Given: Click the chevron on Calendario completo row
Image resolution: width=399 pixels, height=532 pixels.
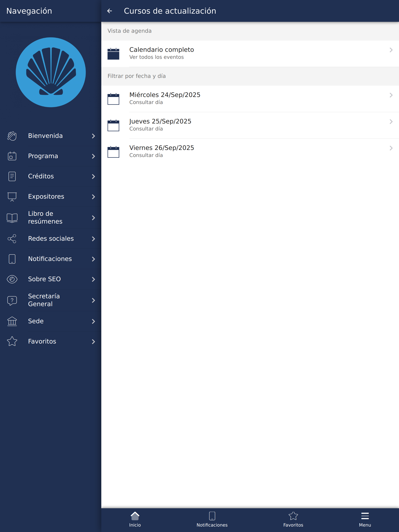Looking at the screenshot, I should pyautogui.click(x=391, y=50).
